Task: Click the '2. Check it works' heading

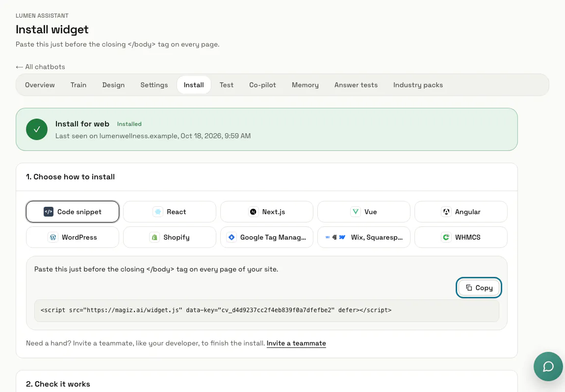Action: (58, 384)
